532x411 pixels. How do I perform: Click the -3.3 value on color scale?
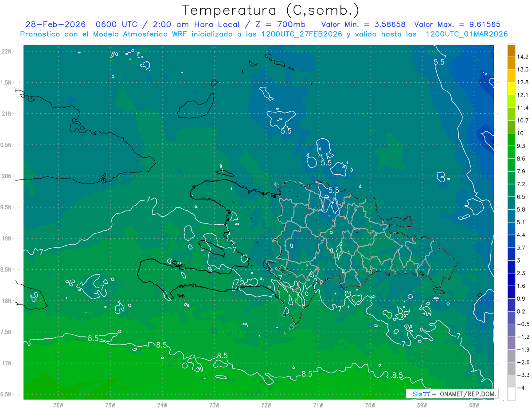tap(523, 375)
